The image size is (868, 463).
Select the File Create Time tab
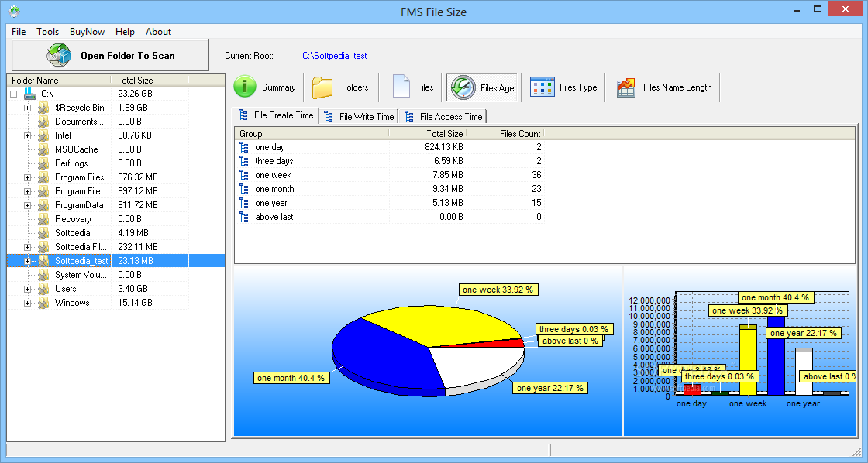pos(276,115)
